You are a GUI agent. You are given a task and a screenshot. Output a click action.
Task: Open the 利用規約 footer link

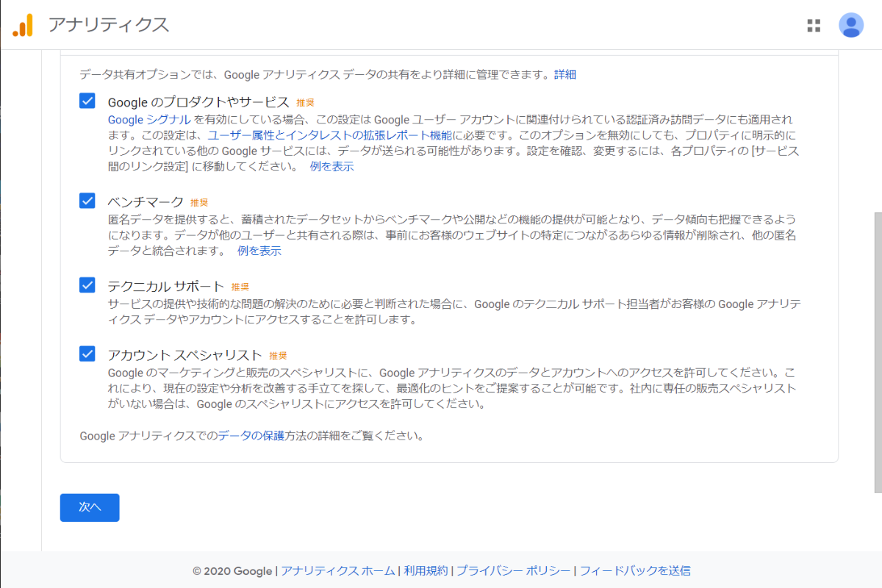(x=426, y=570)
